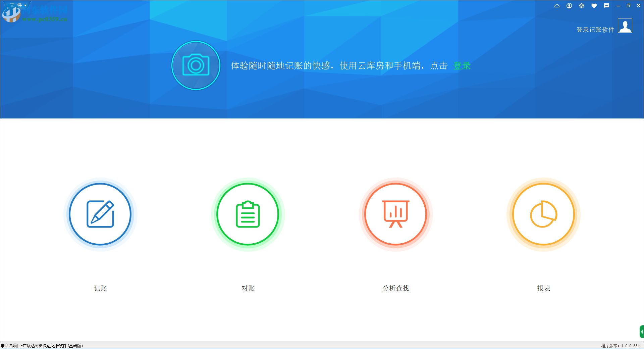Expand the 文件 dropdown arrow
The height and width of the screenshot is (349, 644).
point(25,5)
